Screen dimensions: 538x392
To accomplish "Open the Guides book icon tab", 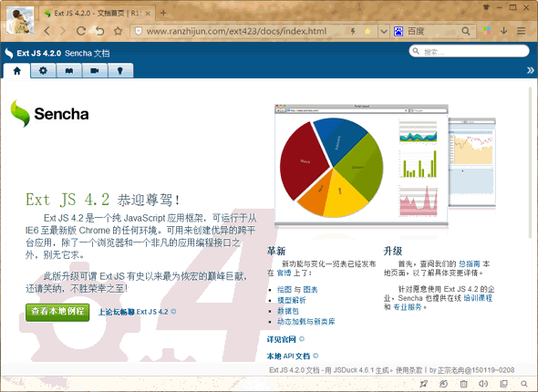I will click(x=69, y=71).
